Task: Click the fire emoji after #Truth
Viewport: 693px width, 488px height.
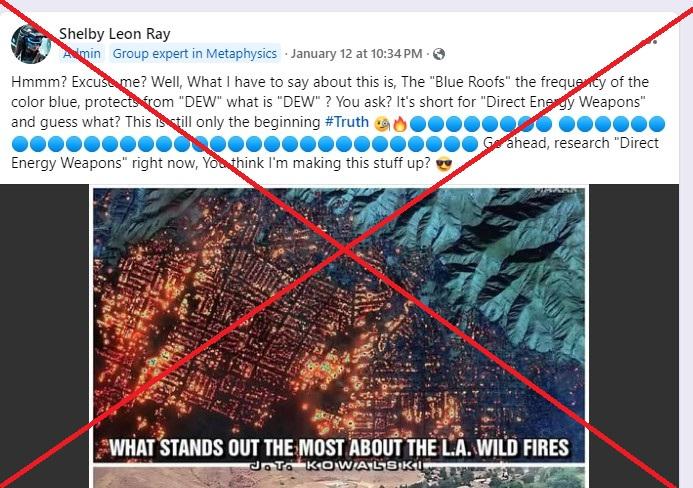Action: 400,124
